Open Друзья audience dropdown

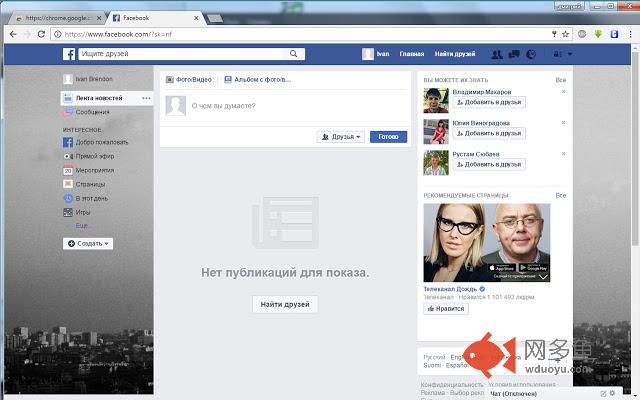(x=340, y=137)
